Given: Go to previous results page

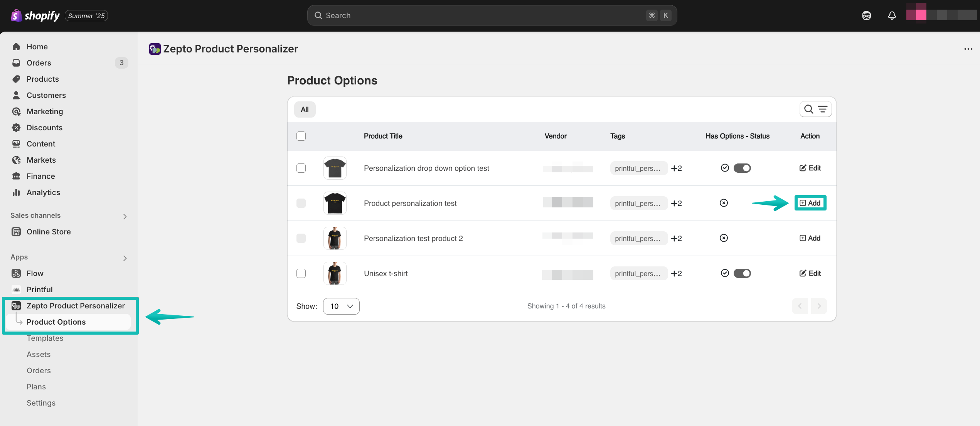Looking at the screenshot, I should (x=800, y=306).
